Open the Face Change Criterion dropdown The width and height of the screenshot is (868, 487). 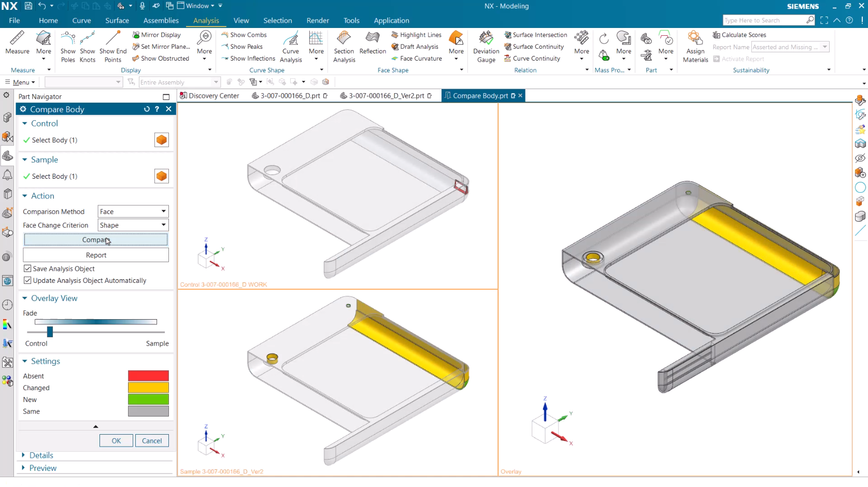(x=133, y=225)
